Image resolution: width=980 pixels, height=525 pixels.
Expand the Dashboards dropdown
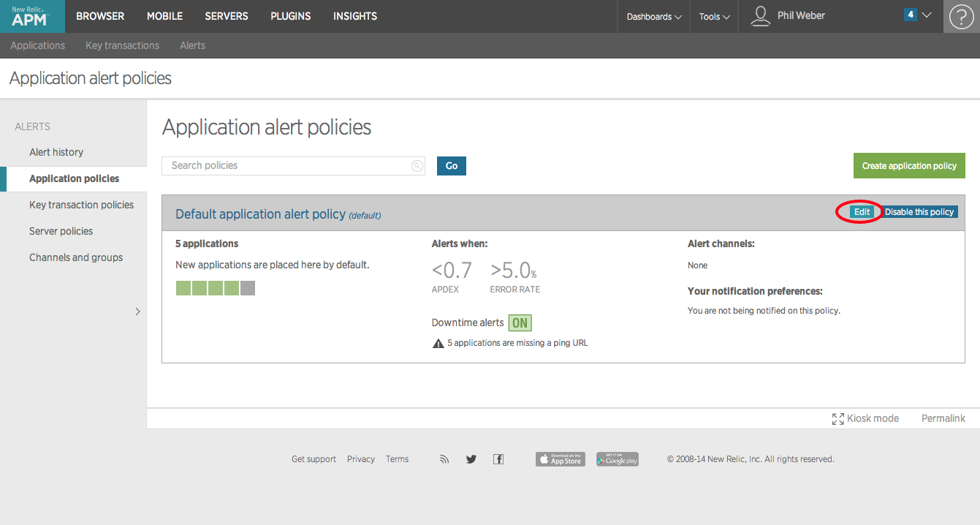pyautogui.click(x=654, y=16)
